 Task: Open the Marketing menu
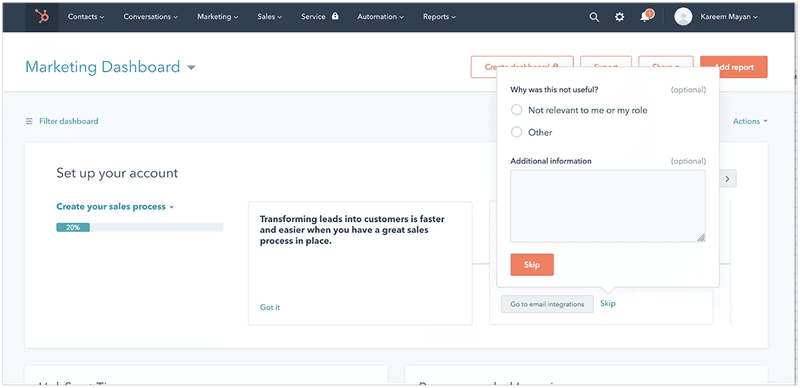click(217, 17)
